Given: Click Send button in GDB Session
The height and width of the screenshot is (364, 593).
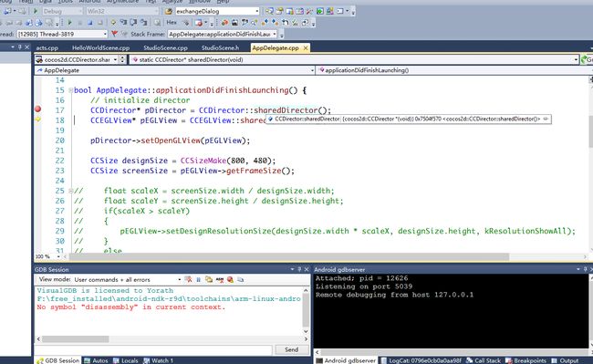Looking at the screenshot, I should pos(292,349).
